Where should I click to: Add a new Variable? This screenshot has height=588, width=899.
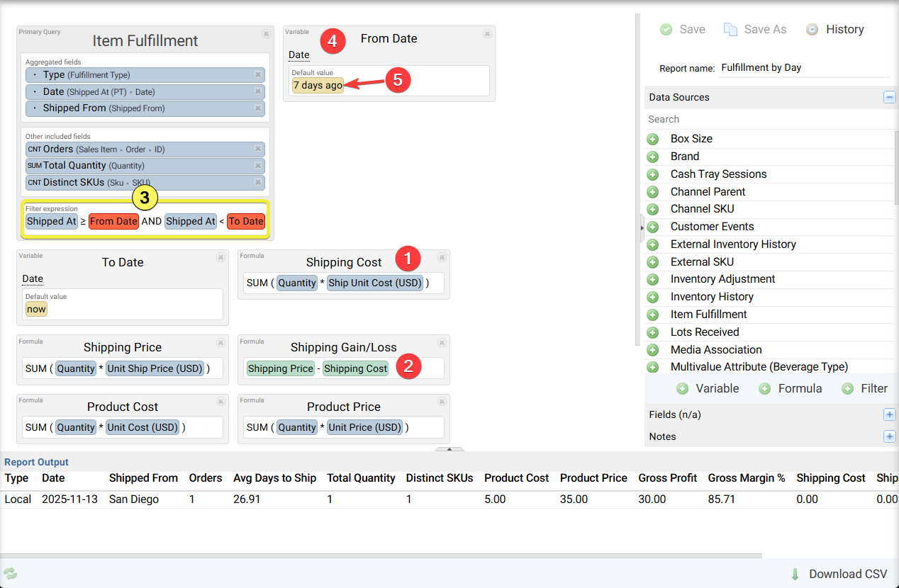[x=708, y=388]
